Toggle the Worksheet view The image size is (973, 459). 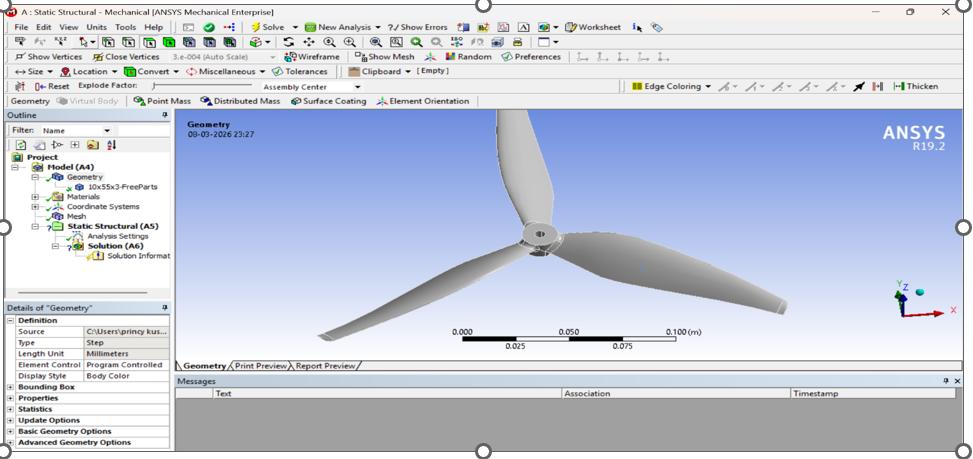coord(593,27)
